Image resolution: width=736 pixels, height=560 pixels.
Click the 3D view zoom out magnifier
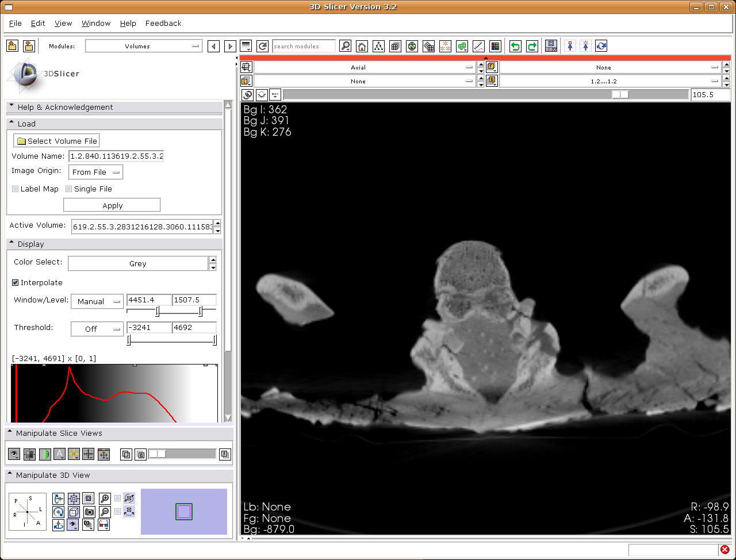click(x=105, y=512)
